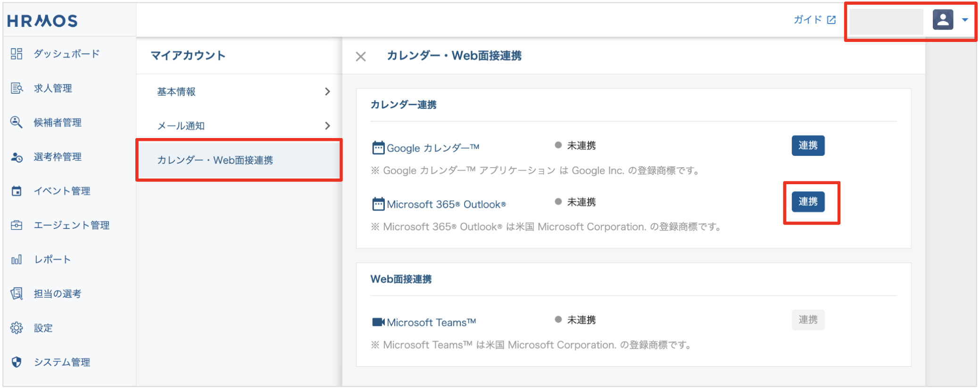Open 選考枠管理 in the sidebar
The width and height of the screenshot is (980, 391).
pos(57,157)
